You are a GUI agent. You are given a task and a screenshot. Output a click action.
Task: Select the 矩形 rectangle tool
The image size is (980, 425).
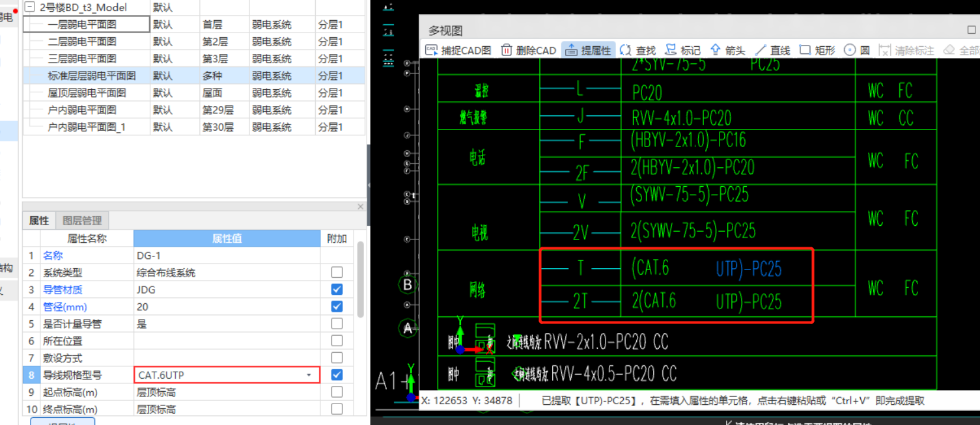(817, 50)
